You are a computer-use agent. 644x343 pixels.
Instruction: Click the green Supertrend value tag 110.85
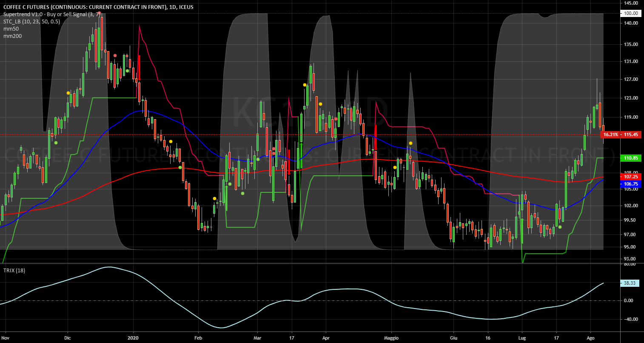coord(632,158)
